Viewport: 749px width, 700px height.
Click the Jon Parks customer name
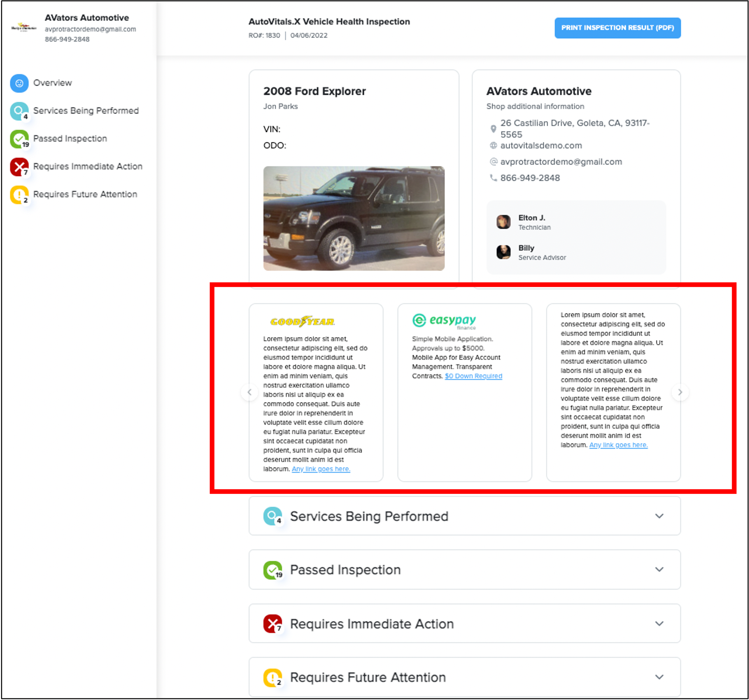pyautogui.click(x=280, y=107)
